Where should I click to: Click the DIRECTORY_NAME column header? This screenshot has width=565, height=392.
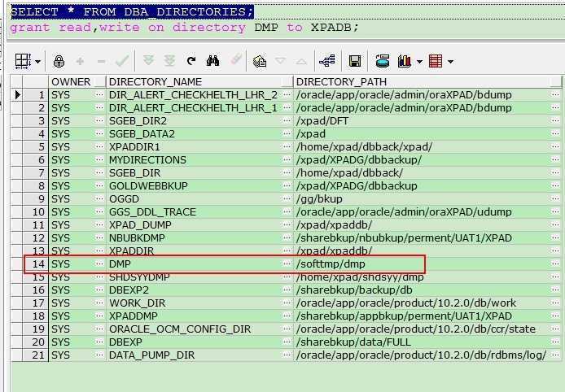(200, 82)
